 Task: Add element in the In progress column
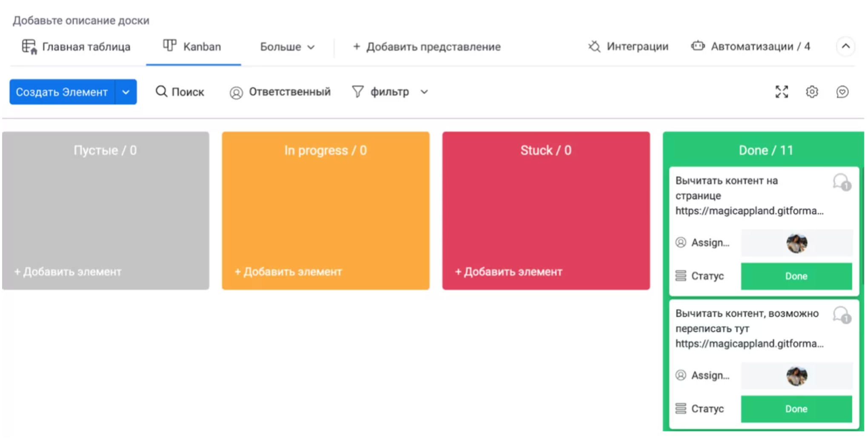(288, 272)
